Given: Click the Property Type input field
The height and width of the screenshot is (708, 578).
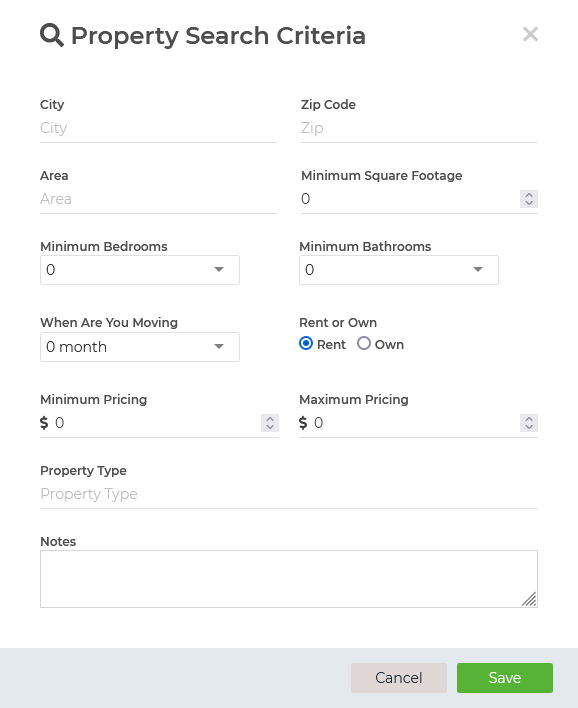Looking at the screenshot, I should (289, 494).
